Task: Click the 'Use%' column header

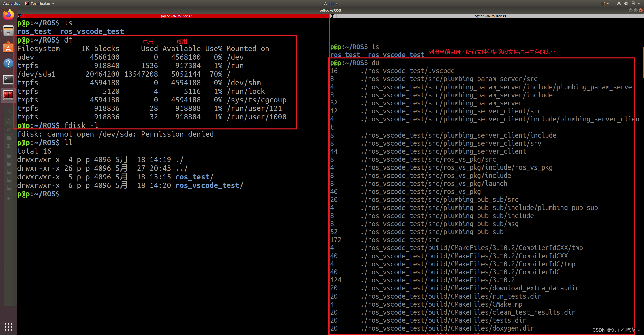Action: (214, 49)
